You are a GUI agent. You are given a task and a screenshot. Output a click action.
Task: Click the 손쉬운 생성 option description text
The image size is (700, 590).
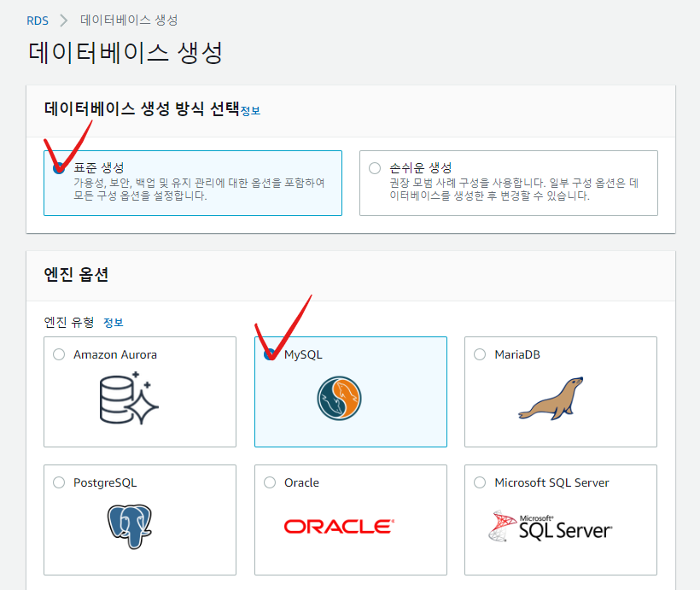tap(514, 190)
